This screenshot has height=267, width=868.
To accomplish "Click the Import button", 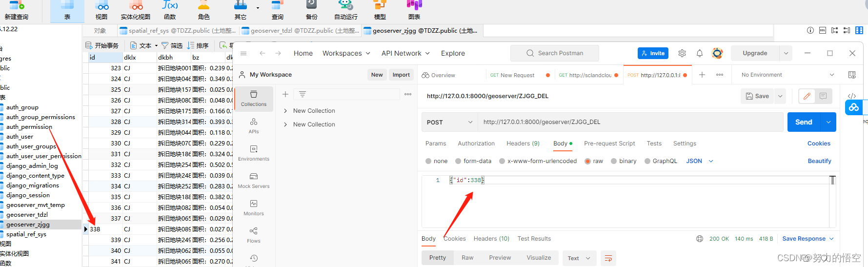I will (x=401, y=75).
